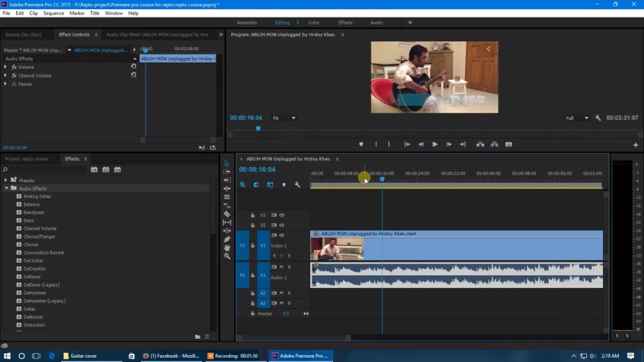Solo the Audio 1 track
Image resolution: width=644 pixels, height=362 pixels.
pos(289,267)
